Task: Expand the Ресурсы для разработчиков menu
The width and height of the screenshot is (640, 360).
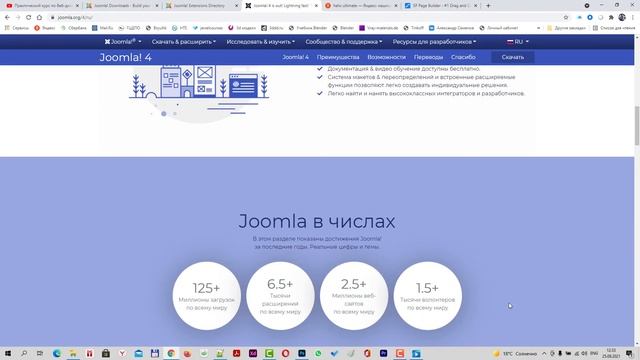Action: coord(434,42)
